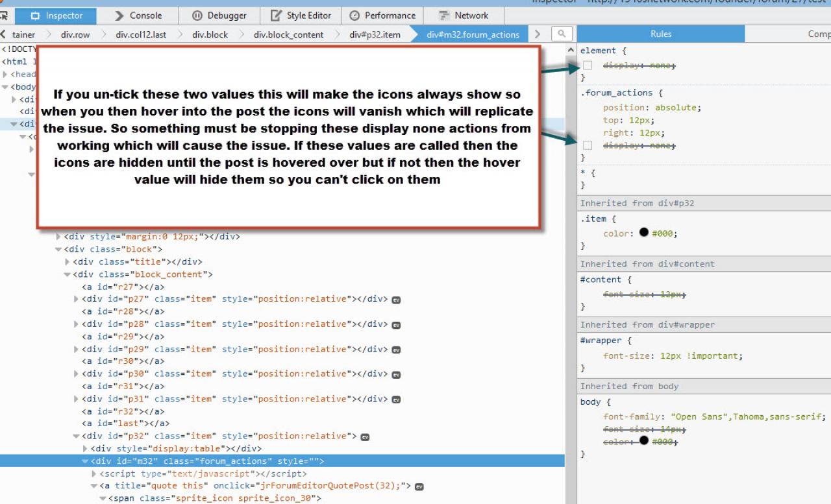
Task: Click ev badge on quote this anchor
Action: (419, 486)
